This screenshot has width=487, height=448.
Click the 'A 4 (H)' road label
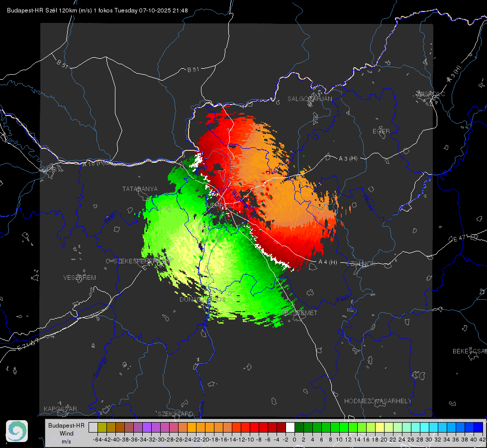pyautogui.click(x=328, y=262)
